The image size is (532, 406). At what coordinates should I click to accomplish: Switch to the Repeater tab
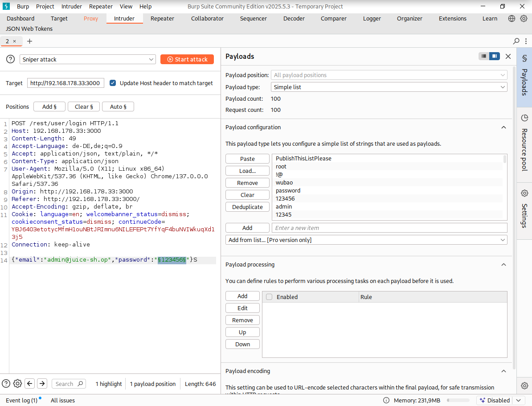coord(162,18)
